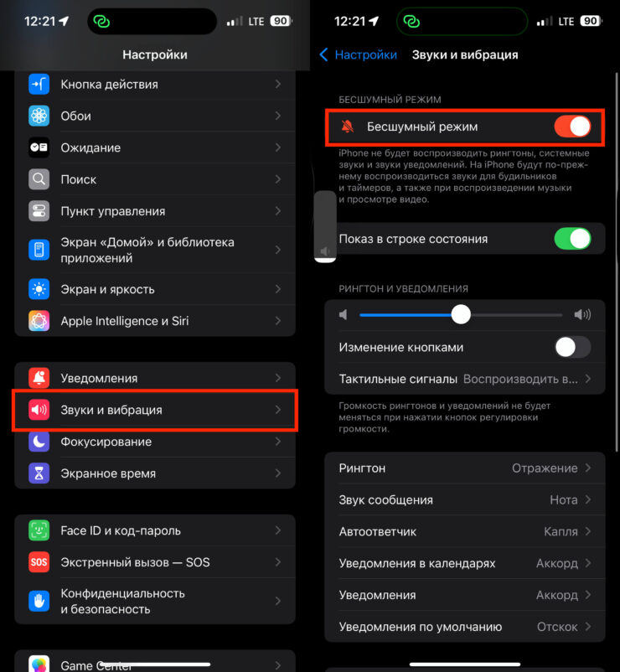
Task: Disable Показ в строке состояния toggle
Action: (x=572, y=239)
